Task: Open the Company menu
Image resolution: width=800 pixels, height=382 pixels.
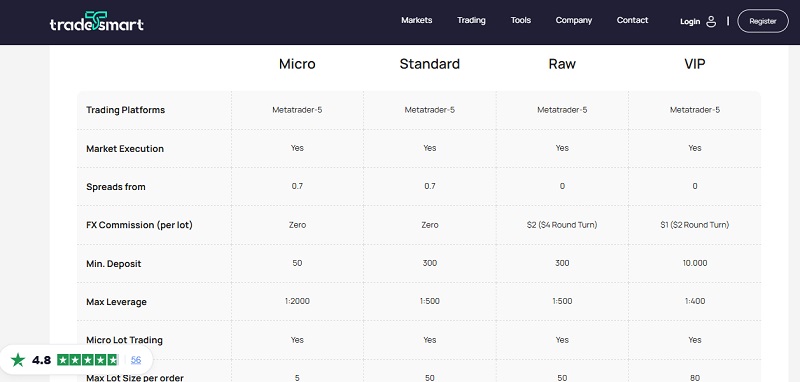Action: pyautogui.click(x=573, y=20)
